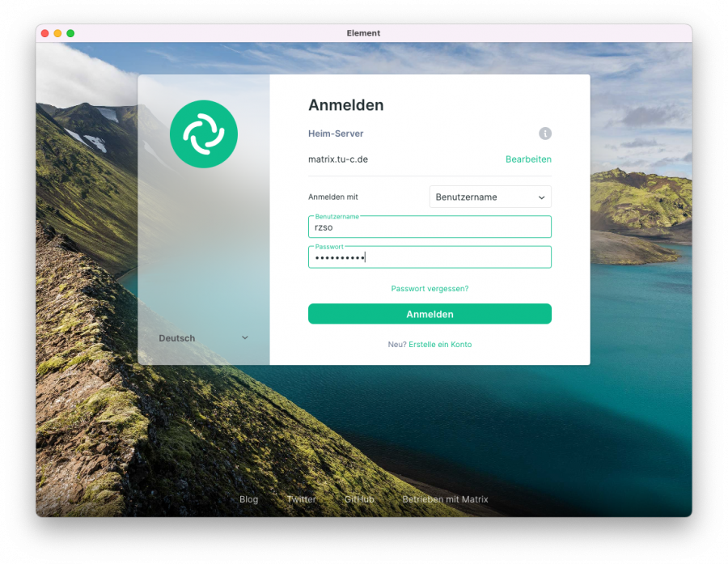Click the green Element logo
The image size is (728, 564).
[203, 134]
